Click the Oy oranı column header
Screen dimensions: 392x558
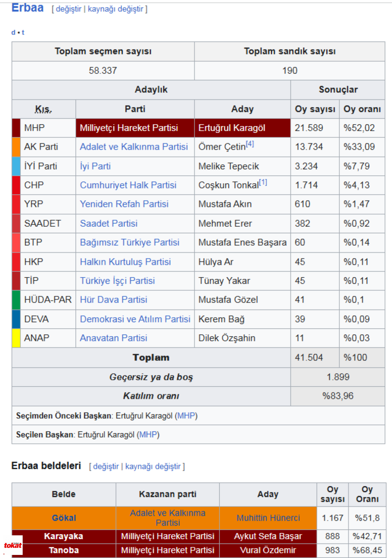(362, 109)
